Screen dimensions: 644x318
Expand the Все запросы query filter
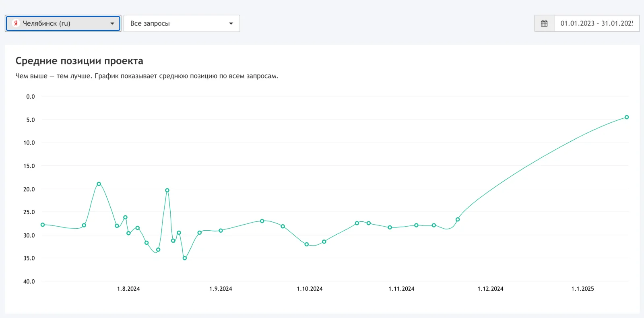(x=182, y=23)
